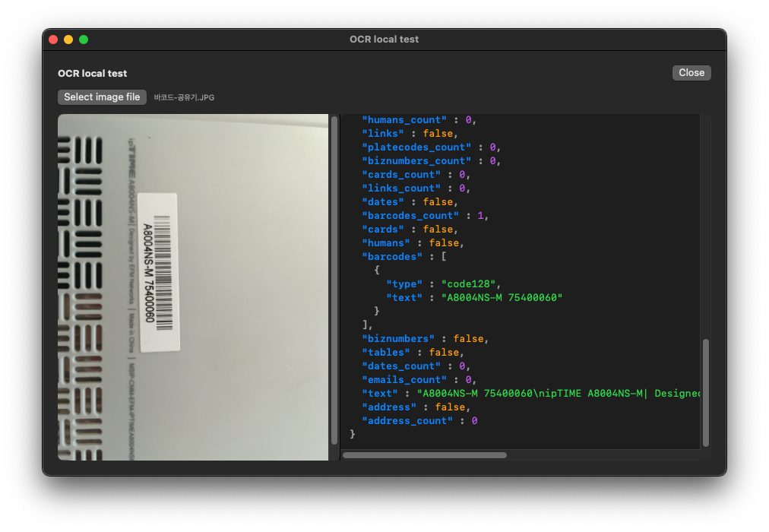769x532 pixels.
Task: Click the "links" : false line
Action: click(x=410, y=133)
